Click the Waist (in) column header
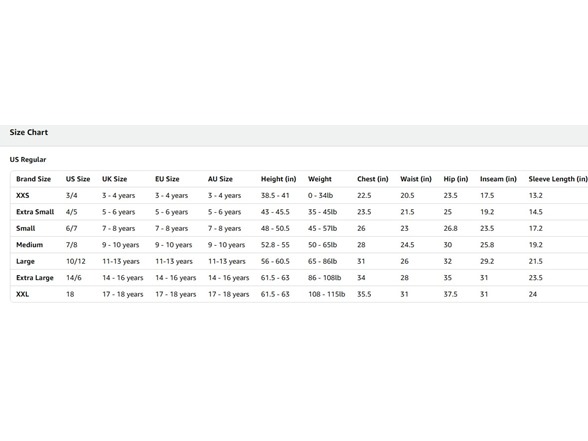Image resolution: width=588 pixels, height=441 pixels. click(x=416, y=179)
